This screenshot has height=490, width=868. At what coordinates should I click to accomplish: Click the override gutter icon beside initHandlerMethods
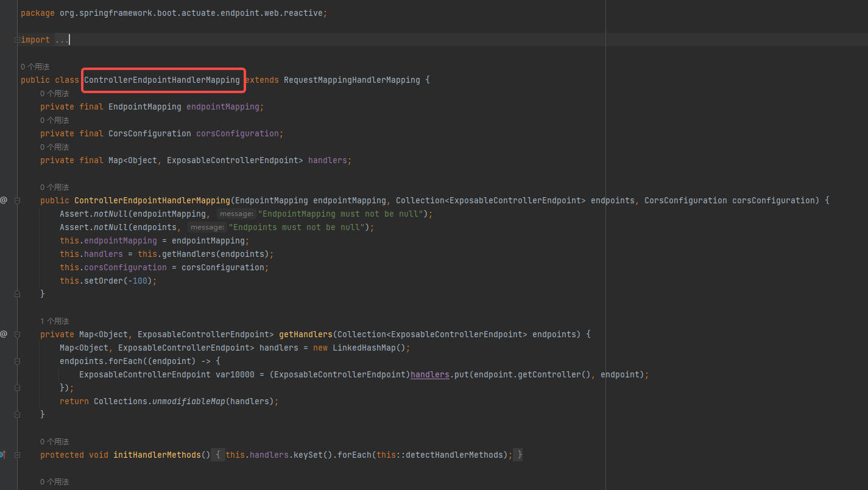click(x=3, y=455)
